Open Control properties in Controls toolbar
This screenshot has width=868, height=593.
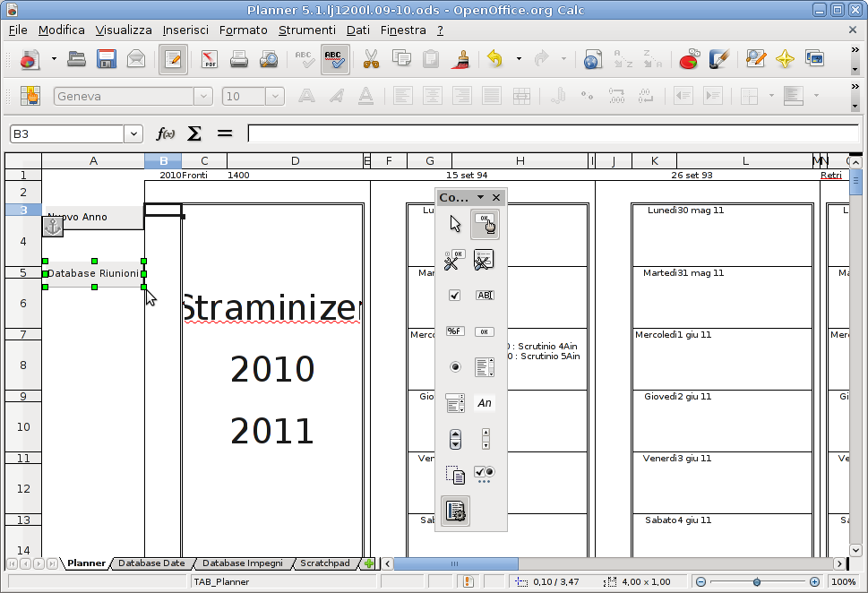tap(455, 260)
